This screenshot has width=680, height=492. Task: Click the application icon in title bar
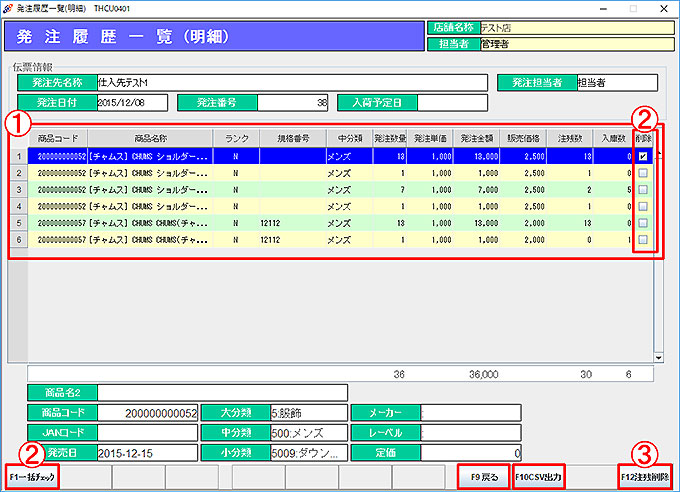pyautogui.click(x=10, y=7)
